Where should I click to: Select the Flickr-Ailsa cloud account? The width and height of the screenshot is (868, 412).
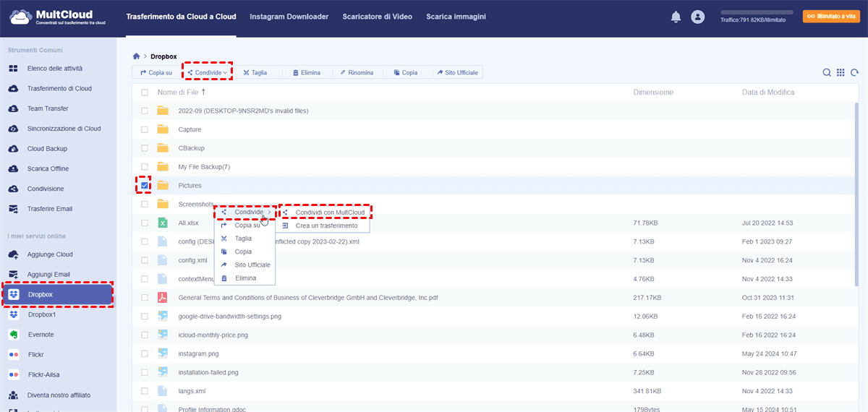pos(43,375)
